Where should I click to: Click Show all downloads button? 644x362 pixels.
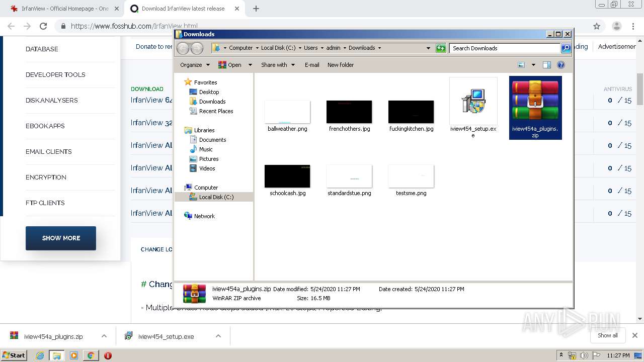click(608, 335)
